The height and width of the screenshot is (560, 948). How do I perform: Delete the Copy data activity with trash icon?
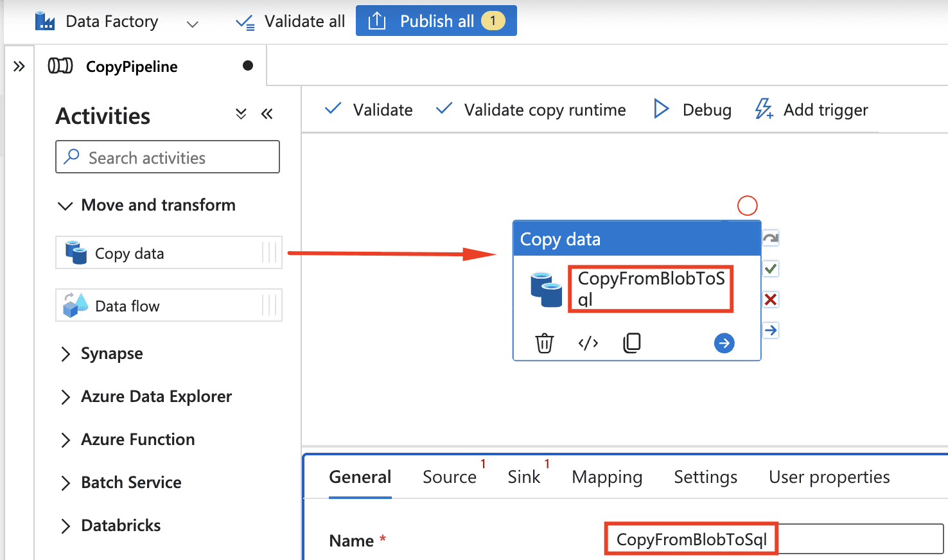544,343
